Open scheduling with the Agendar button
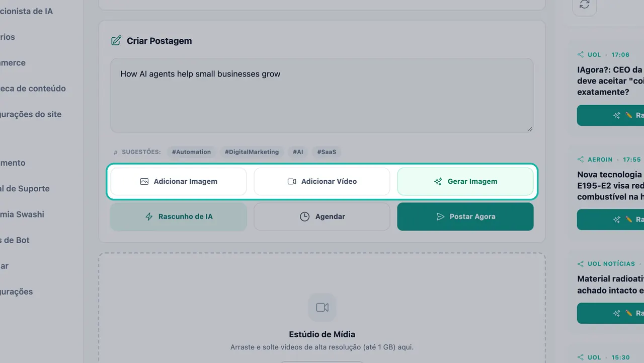 coord(322,216)
